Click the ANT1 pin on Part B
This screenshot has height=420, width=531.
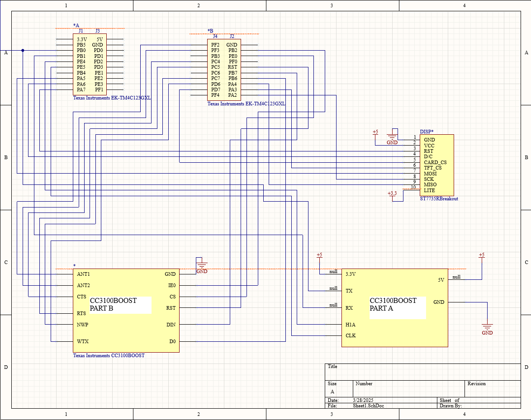coord(83,274)
